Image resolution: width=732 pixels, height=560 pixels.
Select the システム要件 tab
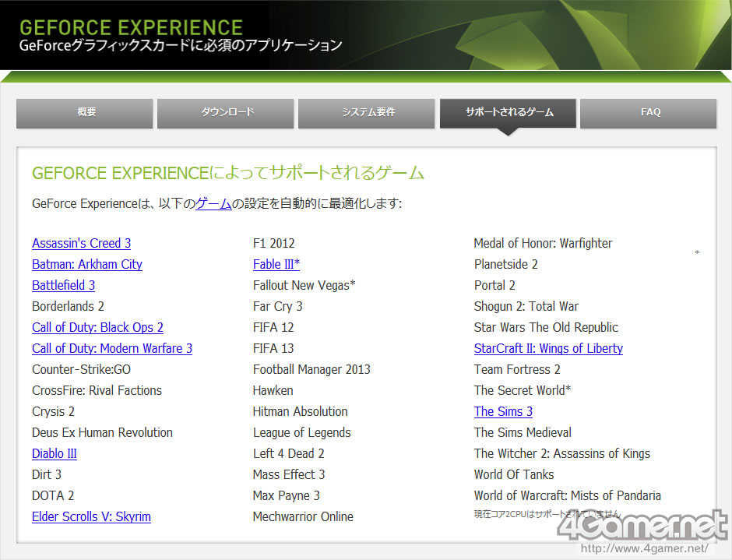click(367, 113)
